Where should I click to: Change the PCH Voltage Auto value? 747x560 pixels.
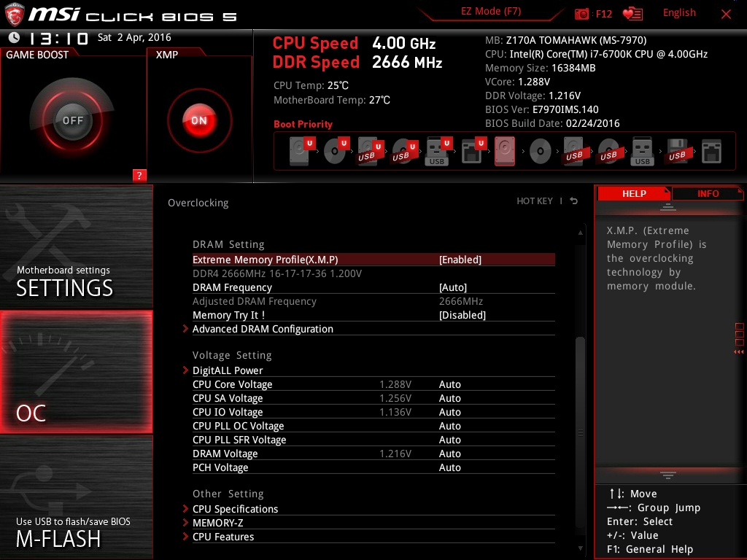pos(449,467)
